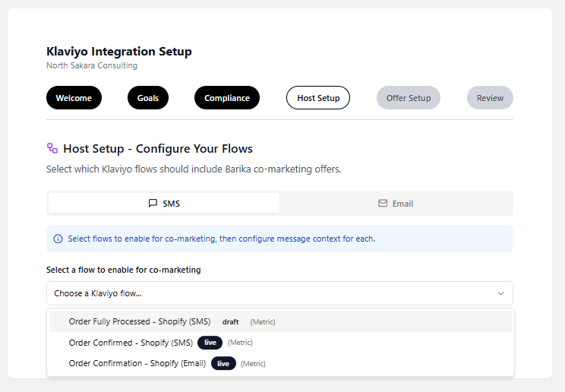Open the Choose a Klaviyo flow dropdown
This screenshot has height=392, width=565.
click(x=279, y=293)
